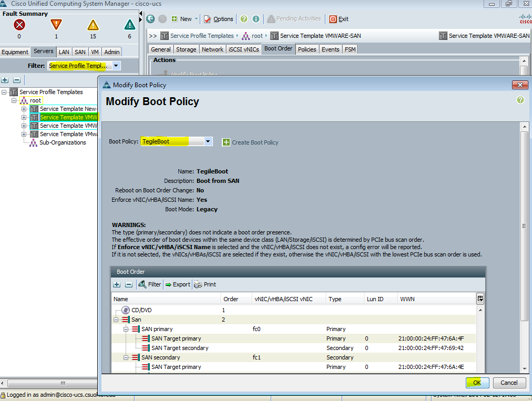Image resolution: width=532 pixels, height=401 pixels.
Task: Open the SAN tab in navigation pane
Action: (80, 52)
